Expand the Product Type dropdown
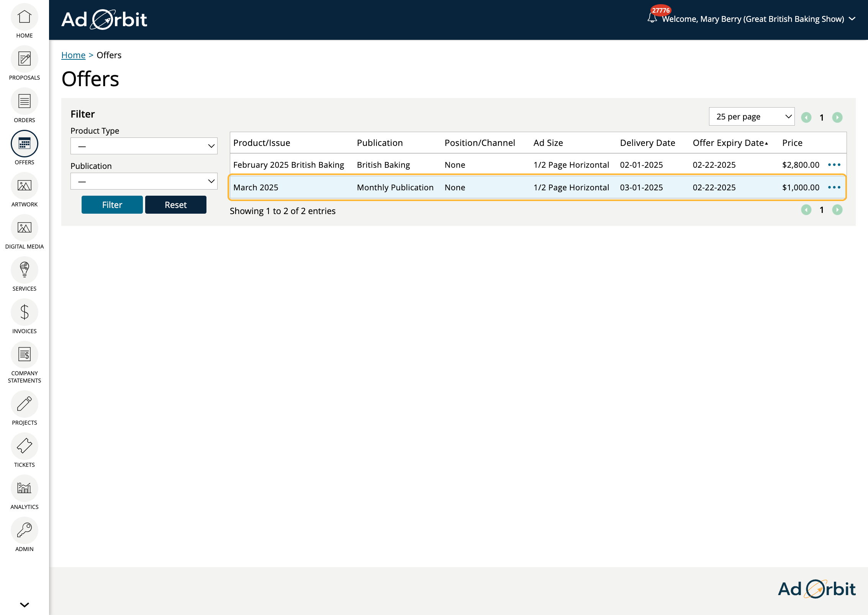The width and height of the screenshot is (868, 615). pos(144,146)
